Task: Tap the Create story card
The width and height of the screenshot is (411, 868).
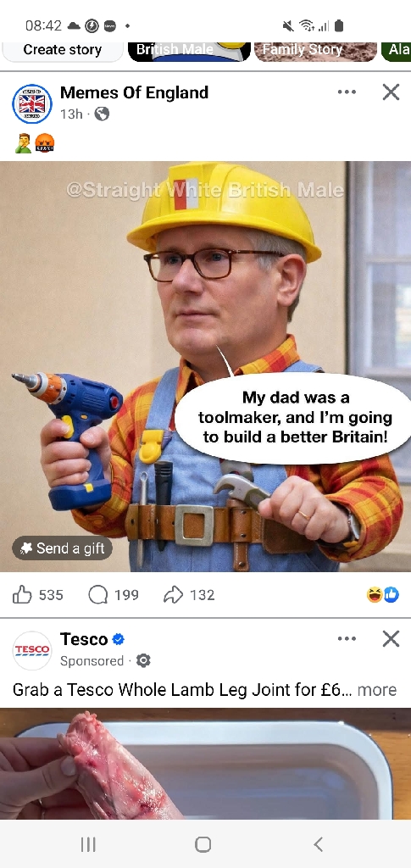Action: (63, 51)
